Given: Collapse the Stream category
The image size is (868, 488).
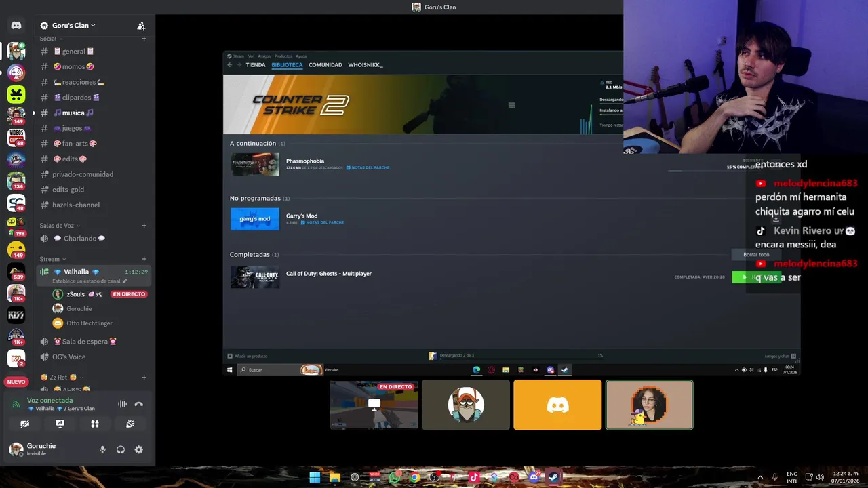Looking at the screenshot, I should 53,259.
